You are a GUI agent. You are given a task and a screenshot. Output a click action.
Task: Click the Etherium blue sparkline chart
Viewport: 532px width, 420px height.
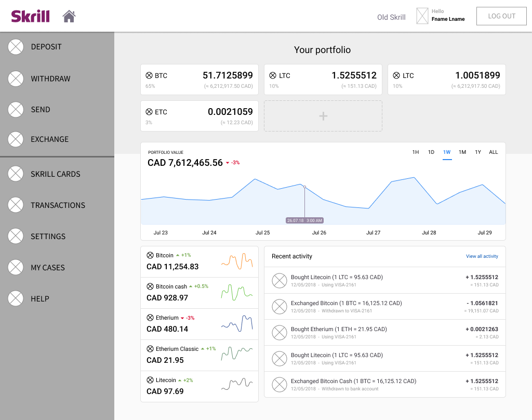point(237,323)
